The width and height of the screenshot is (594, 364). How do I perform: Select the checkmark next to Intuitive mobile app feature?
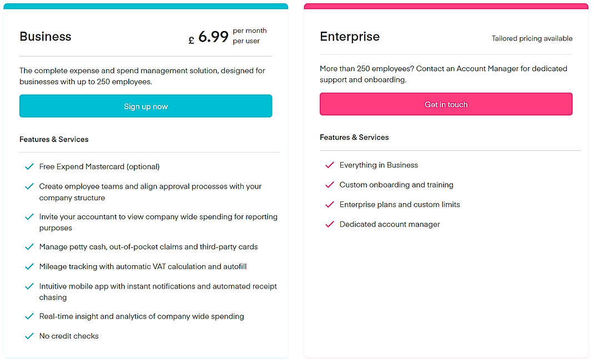pyautogui.click(x=29, y=286)
